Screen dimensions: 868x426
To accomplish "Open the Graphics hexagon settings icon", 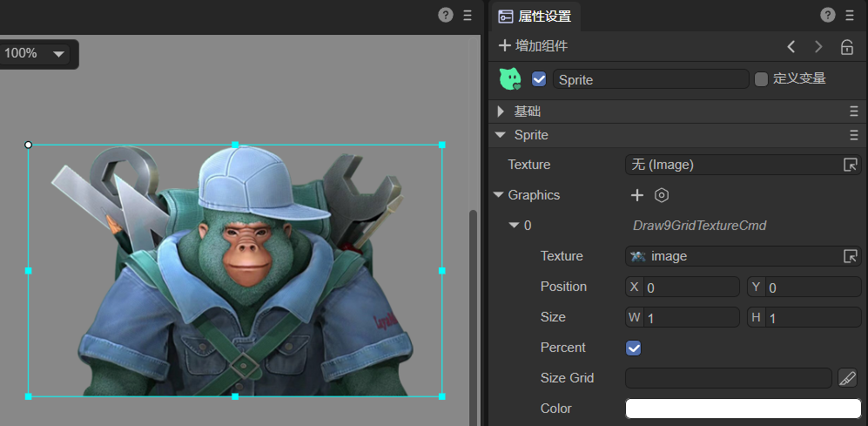I will click(x=662, y=195).
